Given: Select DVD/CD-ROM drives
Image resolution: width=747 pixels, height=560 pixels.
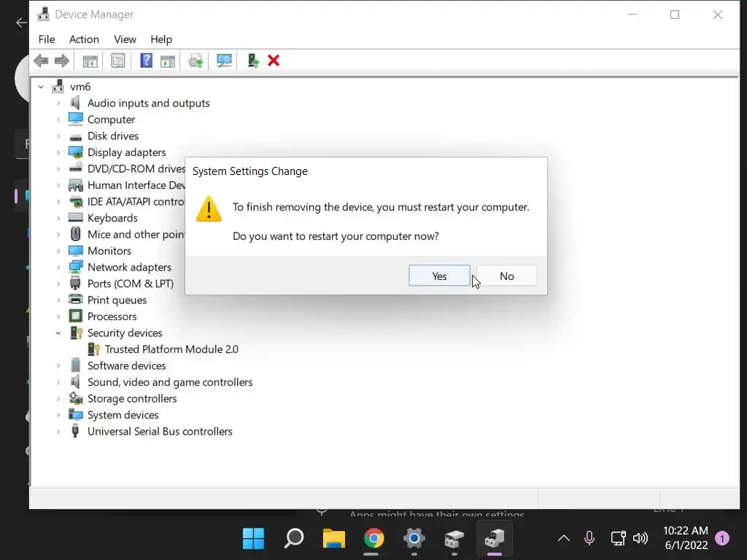Looking at the screenshot, I should (136, 168).
